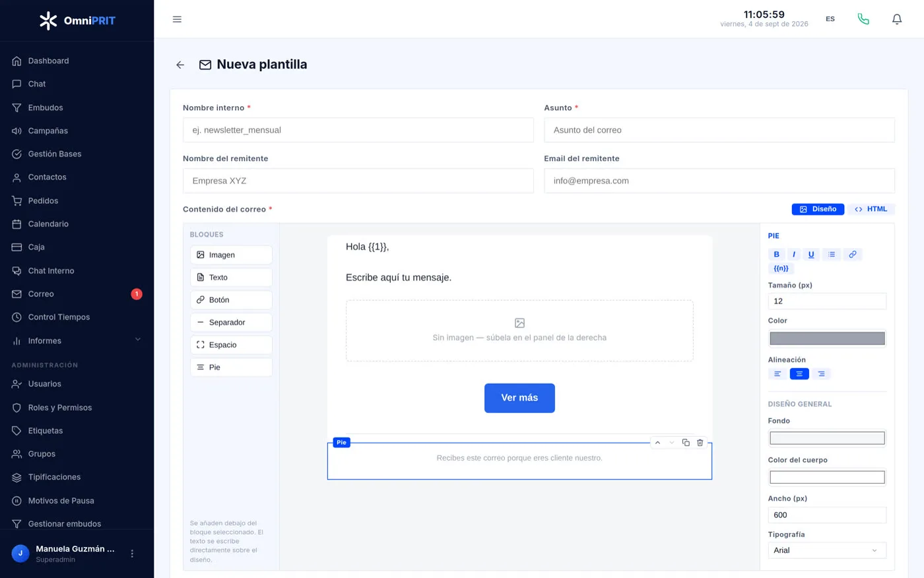Add an Espacio block
Viewport: 924px width, 578px height.
point(231,344)
